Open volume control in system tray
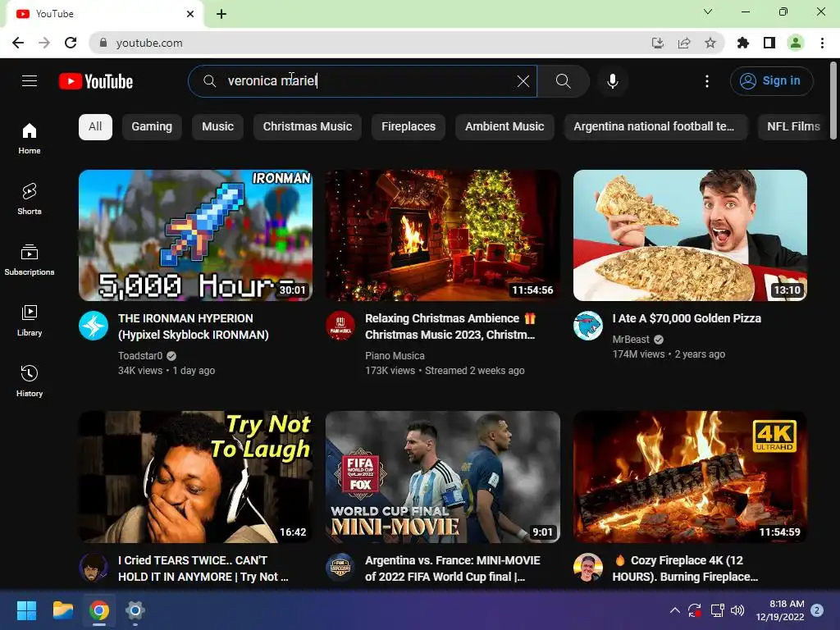840x630 pixels. pyautogui.click(x=737, y=610)
